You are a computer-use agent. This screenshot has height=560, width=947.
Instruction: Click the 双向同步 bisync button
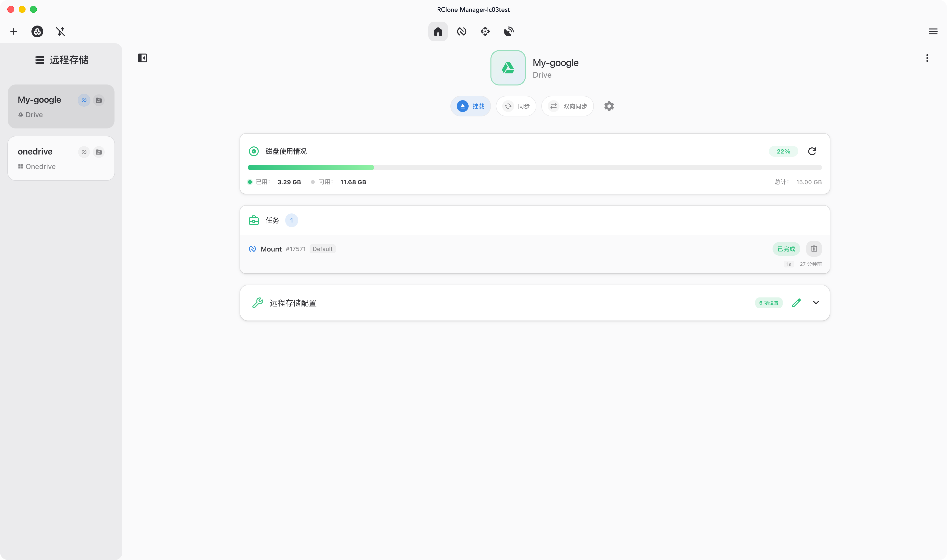click(x=568, y=106)
